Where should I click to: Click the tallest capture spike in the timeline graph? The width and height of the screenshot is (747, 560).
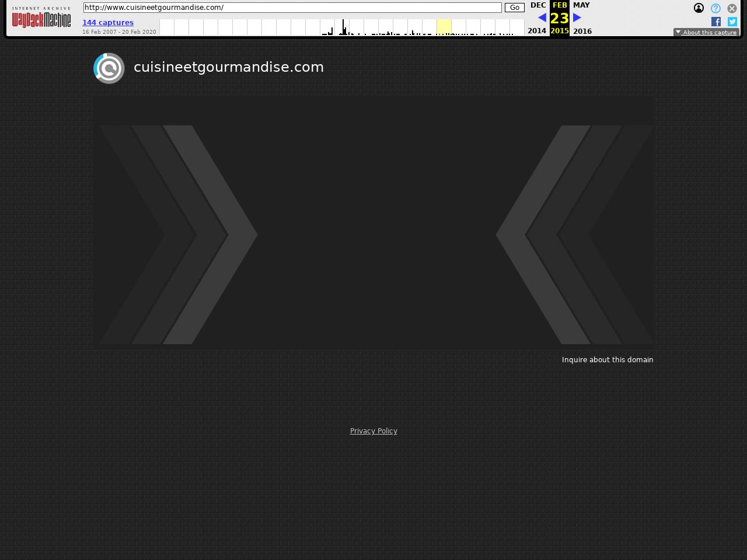tap(343, 27)
